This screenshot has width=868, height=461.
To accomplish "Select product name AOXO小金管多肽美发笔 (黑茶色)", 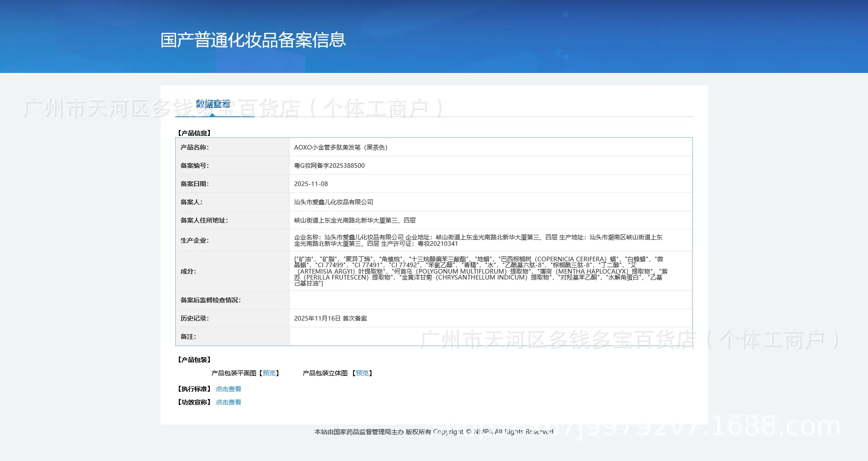I will click(341, 147).
